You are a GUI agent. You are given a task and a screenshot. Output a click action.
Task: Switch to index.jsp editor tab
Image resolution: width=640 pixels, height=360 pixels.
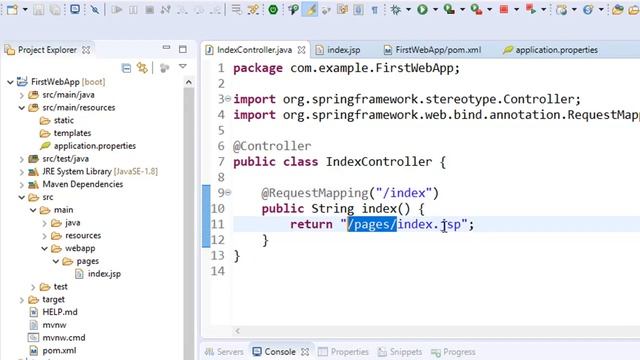coord(344,50)
